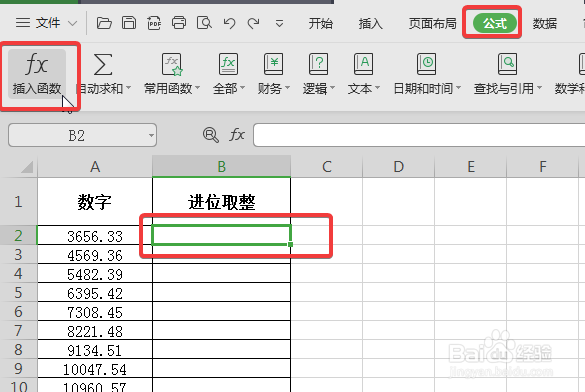Click the undo arrow icon

(x=229, y=23)
